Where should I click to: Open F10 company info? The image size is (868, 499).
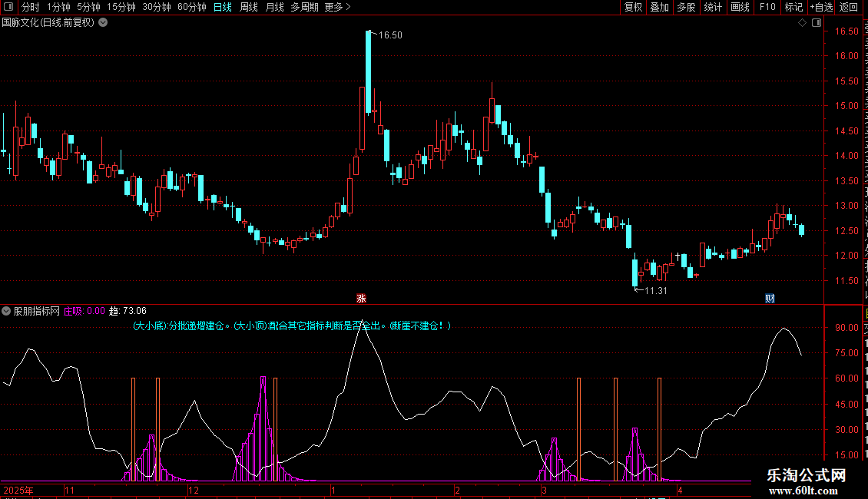pos(767,7)
